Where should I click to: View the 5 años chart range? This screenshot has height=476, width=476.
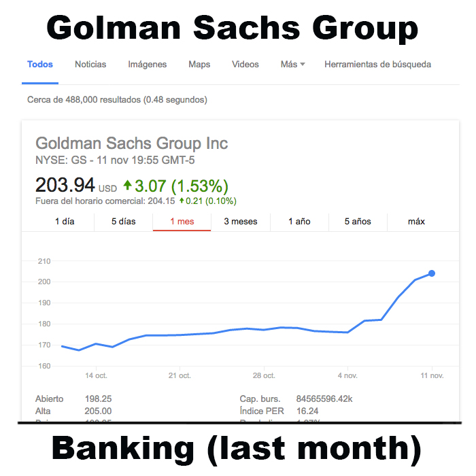(x=358, y=222)
